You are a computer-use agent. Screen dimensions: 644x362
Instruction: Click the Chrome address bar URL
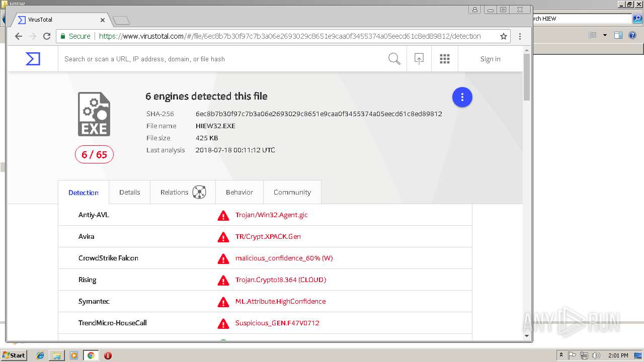(x=290, y=36)
